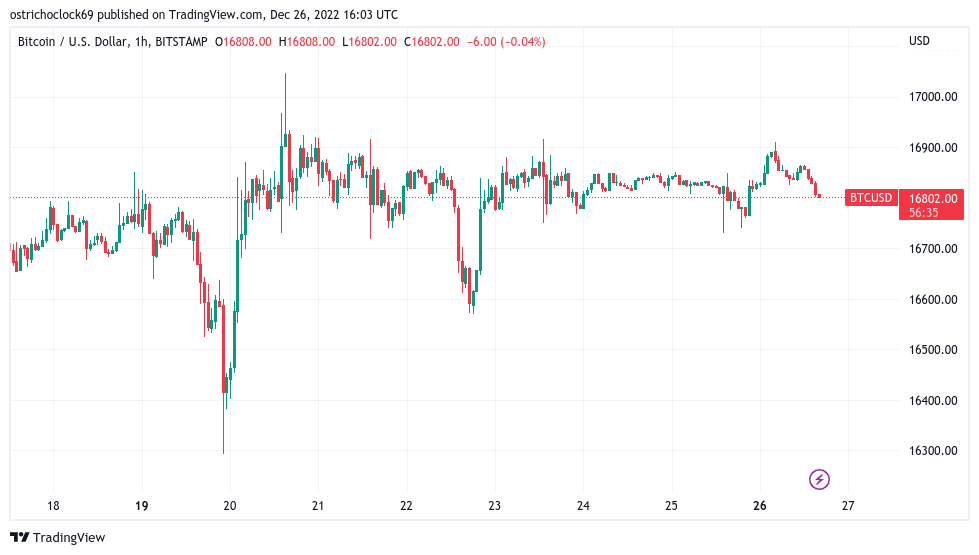Click the 1h timeframe label in header
Screen dimensions: 979x555
tap(142, 42)
